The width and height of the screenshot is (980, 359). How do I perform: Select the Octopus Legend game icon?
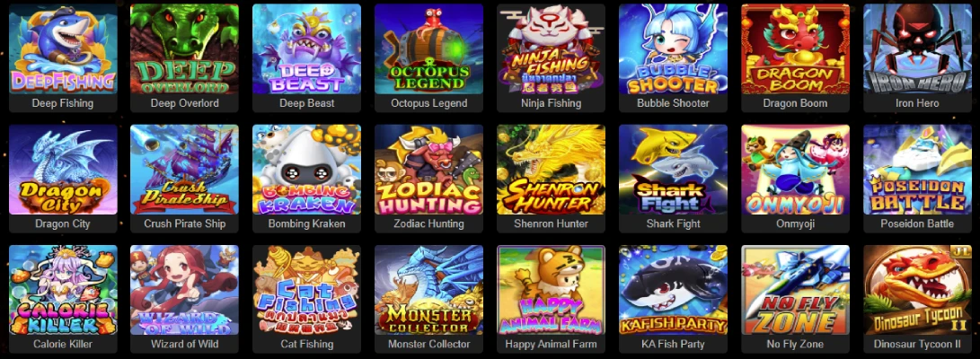[428, 48]
